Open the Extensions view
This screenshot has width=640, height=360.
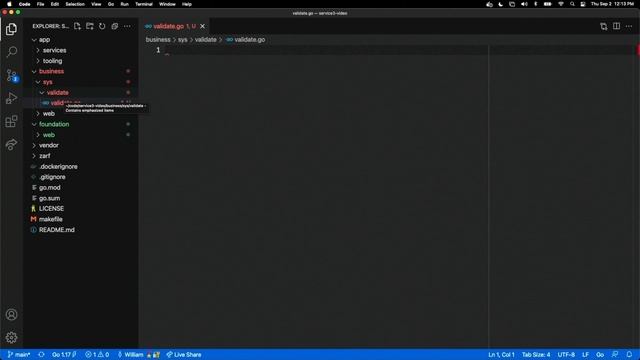(x=11, y=121)
